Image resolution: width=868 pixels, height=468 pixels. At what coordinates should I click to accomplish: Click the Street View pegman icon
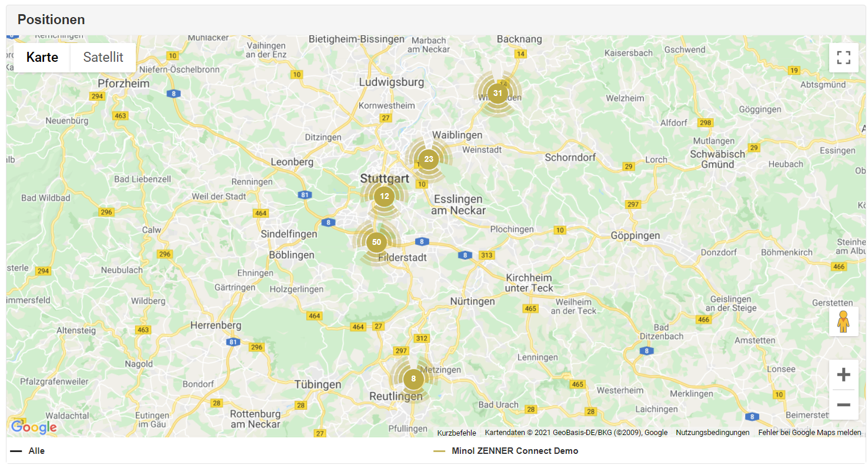843,321
